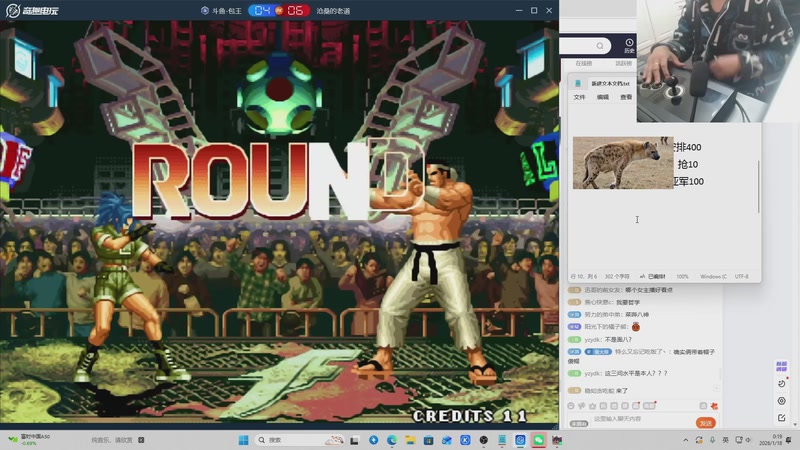Click the webcam video overlay
This screenshot has height=450, width=800.
718,61
